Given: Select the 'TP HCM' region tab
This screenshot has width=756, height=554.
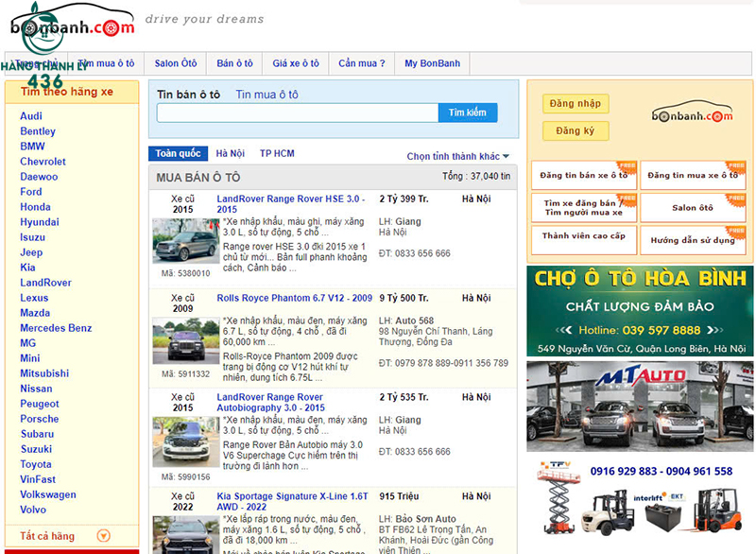Looking at the screenshot, I should point(277,153).
